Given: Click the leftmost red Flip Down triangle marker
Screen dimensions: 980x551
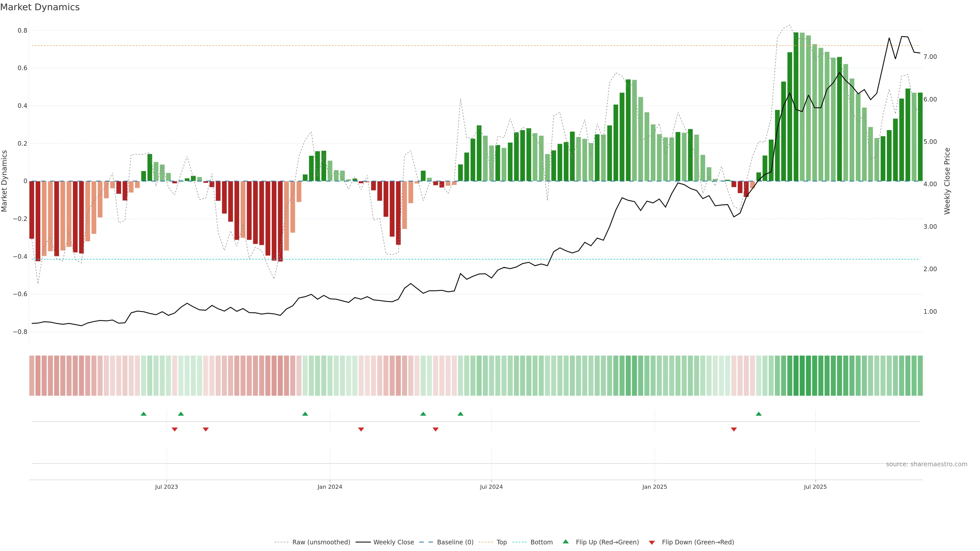Looking at the screenshot, I should pos(175,429).
